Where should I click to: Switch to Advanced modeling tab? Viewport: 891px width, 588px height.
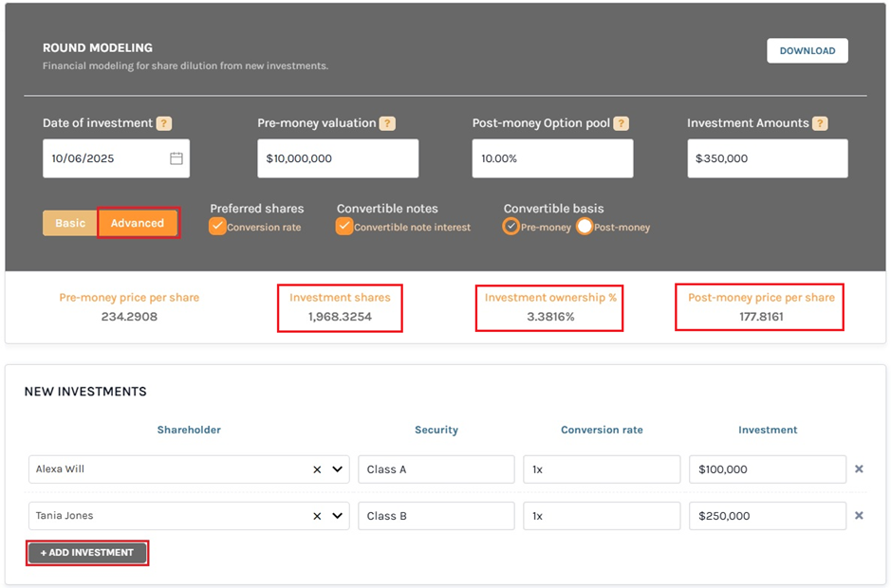[x=138, y=223]
